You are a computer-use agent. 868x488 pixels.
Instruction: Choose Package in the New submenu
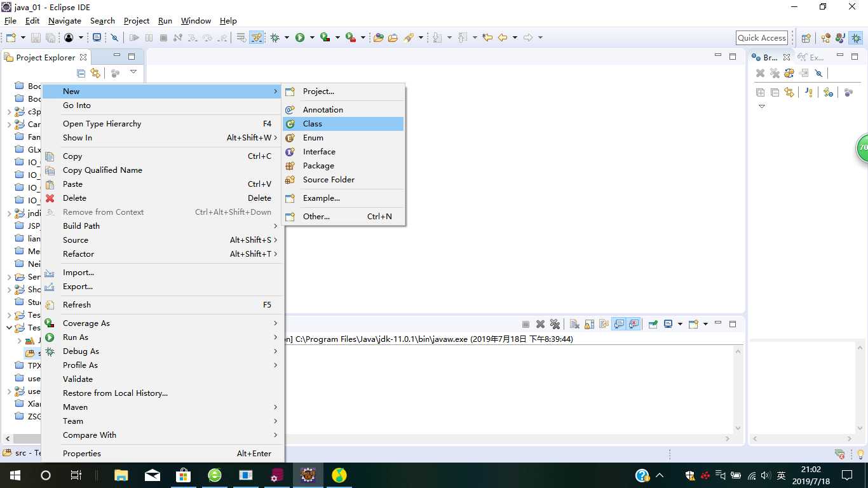pos(343,166)
